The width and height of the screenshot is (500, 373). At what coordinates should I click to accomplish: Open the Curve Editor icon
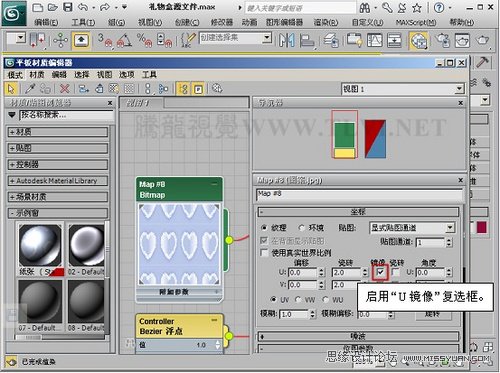tap(374, 40)
